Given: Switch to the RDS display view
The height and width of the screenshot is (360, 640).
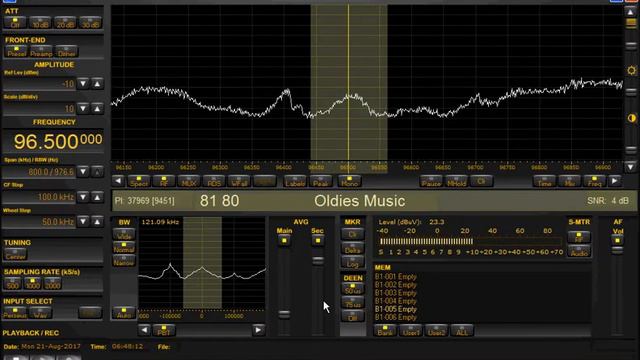Looking at the screenshot, I should 214,181.
